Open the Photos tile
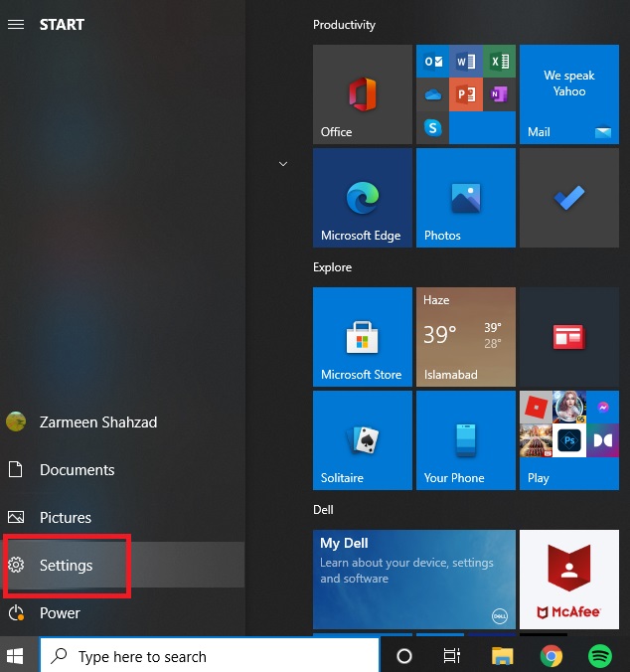 point(466,198)
